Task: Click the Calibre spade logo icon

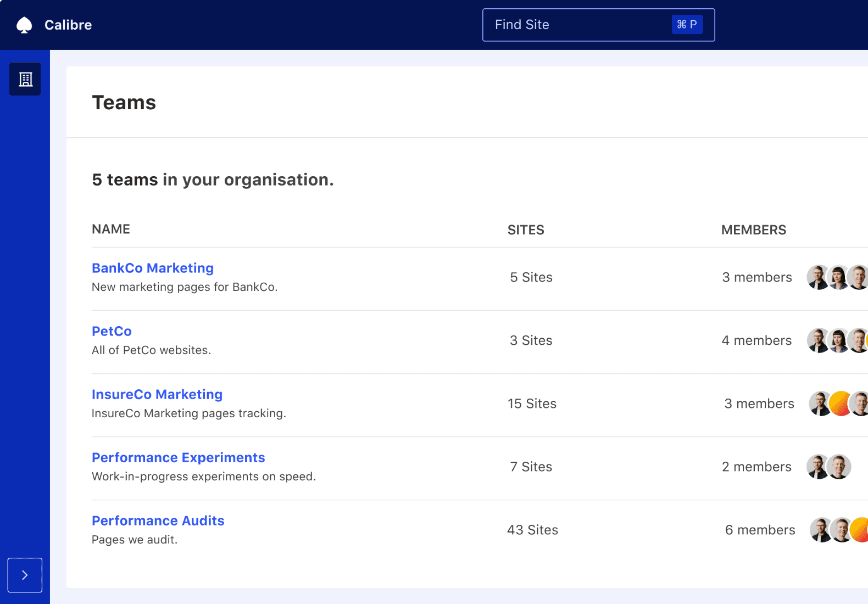Action: pyautogui.click(x=24, y=25)
